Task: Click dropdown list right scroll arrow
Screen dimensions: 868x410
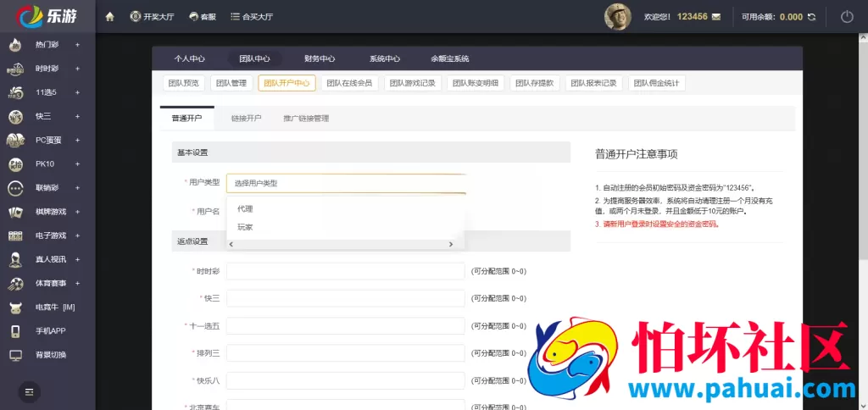Action: (x=451, y=244)
